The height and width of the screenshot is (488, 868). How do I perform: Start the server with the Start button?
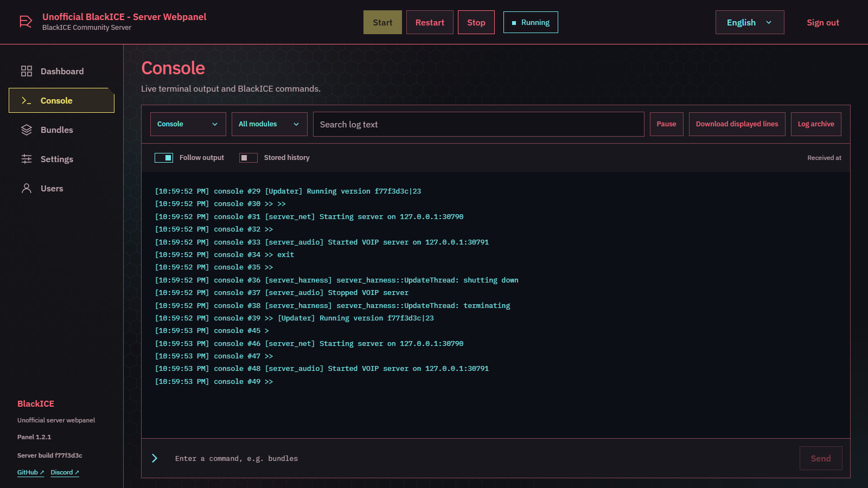click(x=382, y=22)
